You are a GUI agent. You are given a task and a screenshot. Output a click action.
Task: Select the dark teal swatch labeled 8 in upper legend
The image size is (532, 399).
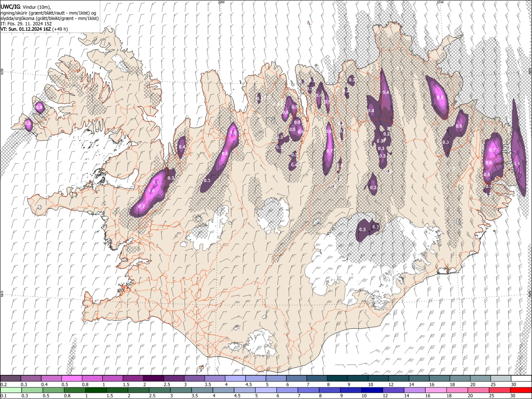coord(337,379)
